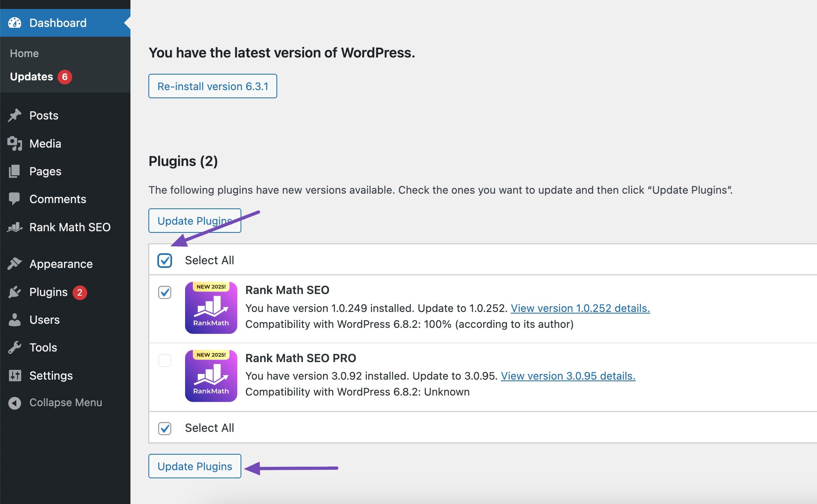Click the Collapse Menu arrow icon

tap(15, 403)
